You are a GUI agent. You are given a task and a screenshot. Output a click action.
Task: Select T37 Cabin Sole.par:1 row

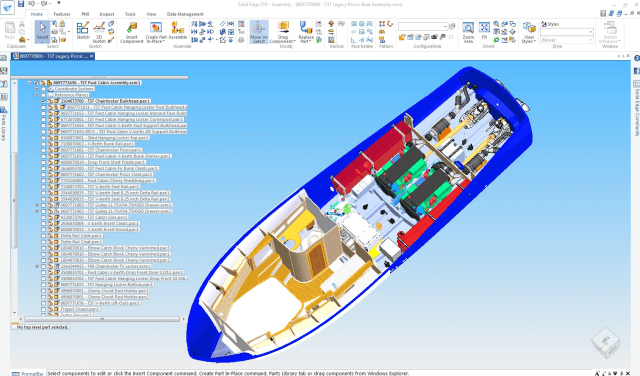(94, 217)
